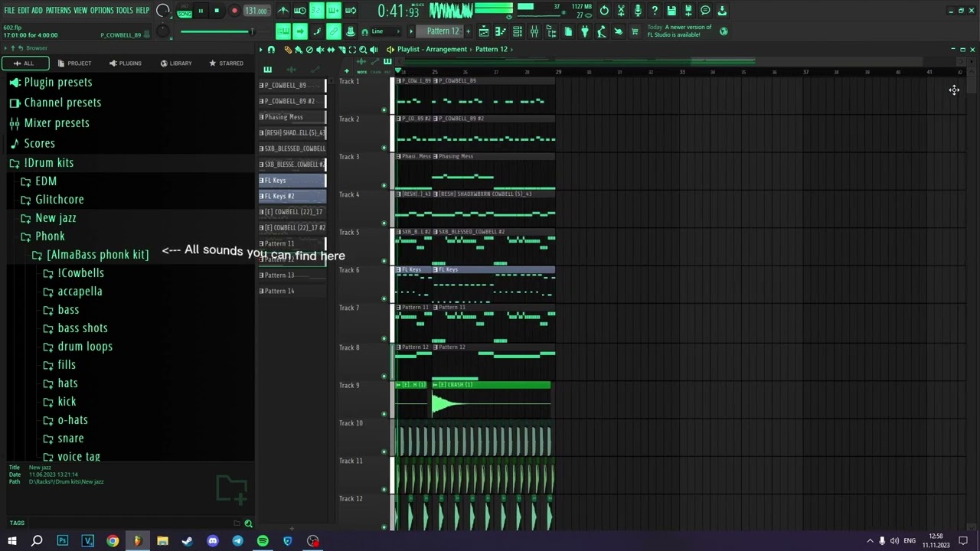This screenshot has height=551, width=980.
Task: Open the ADD menu
Action: pos(37,11)
